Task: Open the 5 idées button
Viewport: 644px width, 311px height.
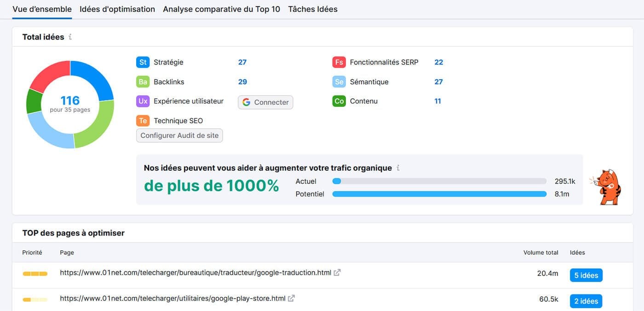Action: (x=586, y=275)
